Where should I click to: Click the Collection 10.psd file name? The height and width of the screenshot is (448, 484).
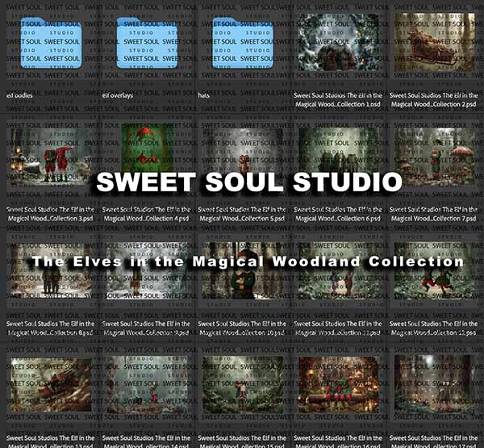(242, 328)
